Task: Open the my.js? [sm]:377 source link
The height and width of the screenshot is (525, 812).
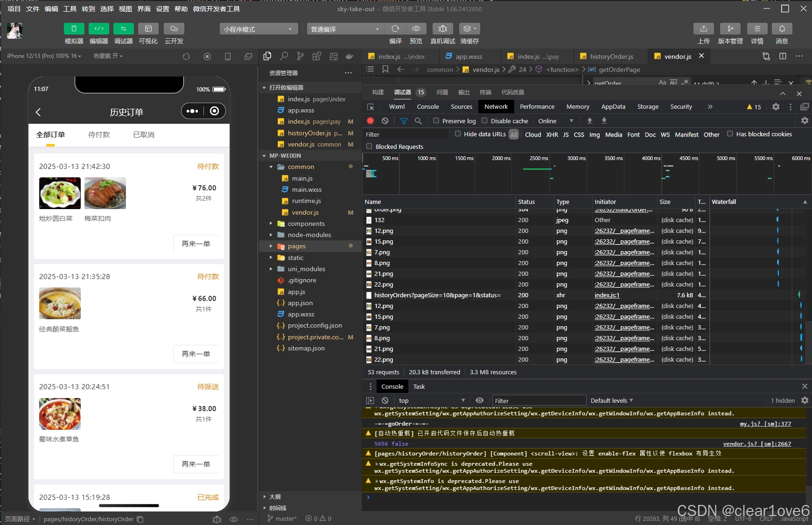Action: tap(765, 424)
